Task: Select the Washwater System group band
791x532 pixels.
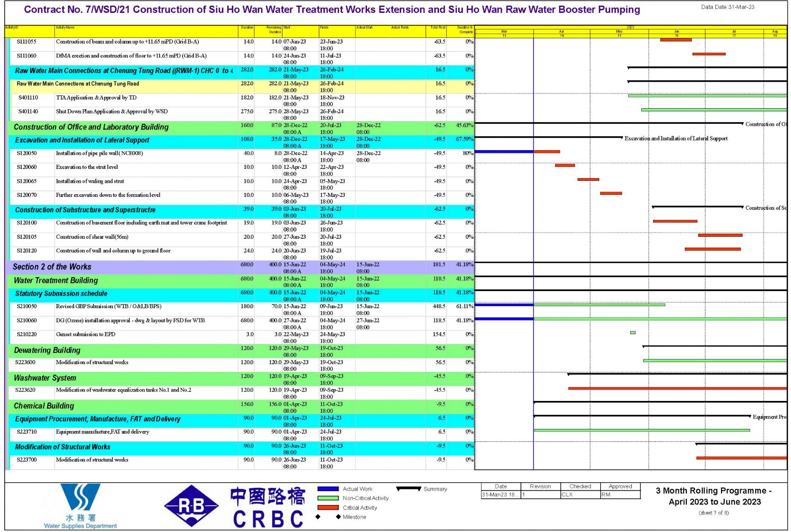Action: pos(242,379)
